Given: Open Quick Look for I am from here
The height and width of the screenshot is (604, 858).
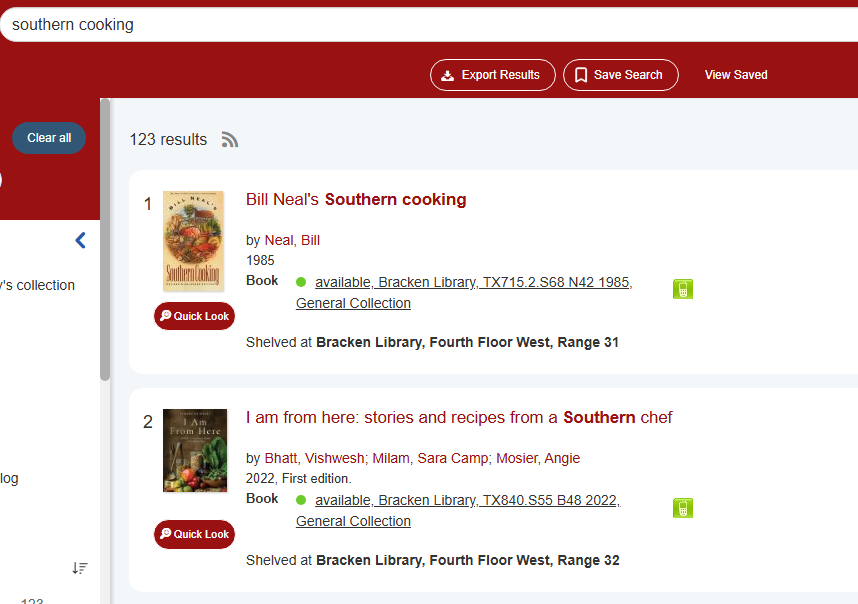Looking at the screenshot, I should (194, 534).
